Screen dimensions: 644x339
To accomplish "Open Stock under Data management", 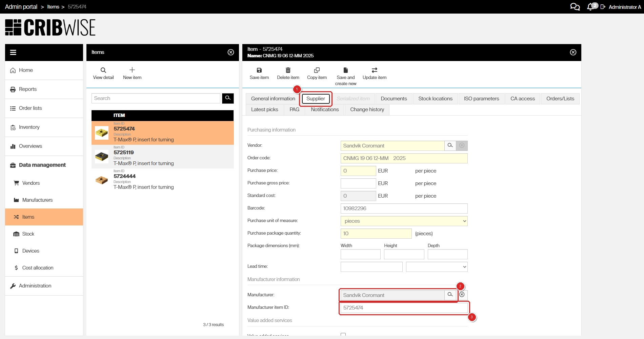I will pyautogui.click(x=44, y=234).
